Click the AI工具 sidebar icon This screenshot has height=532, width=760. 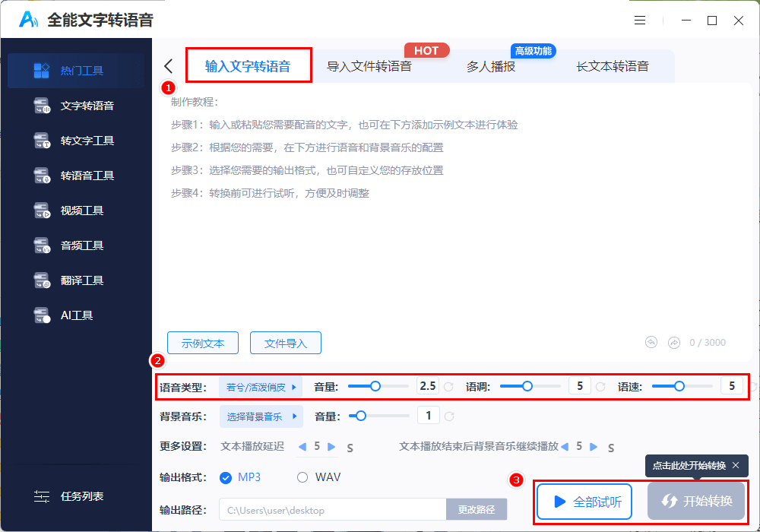pos(42,315)
